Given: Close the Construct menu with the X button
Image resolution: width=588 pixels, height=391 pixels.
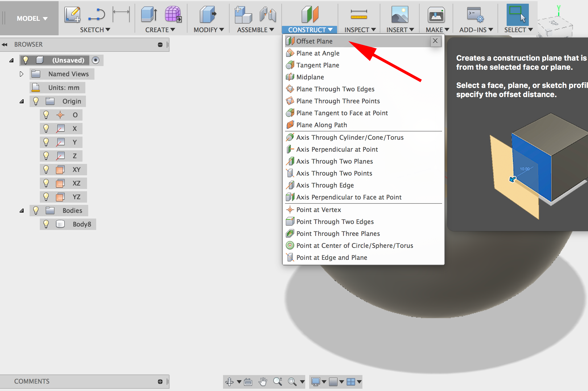Looking at the screenshot, I should point(435,41).
